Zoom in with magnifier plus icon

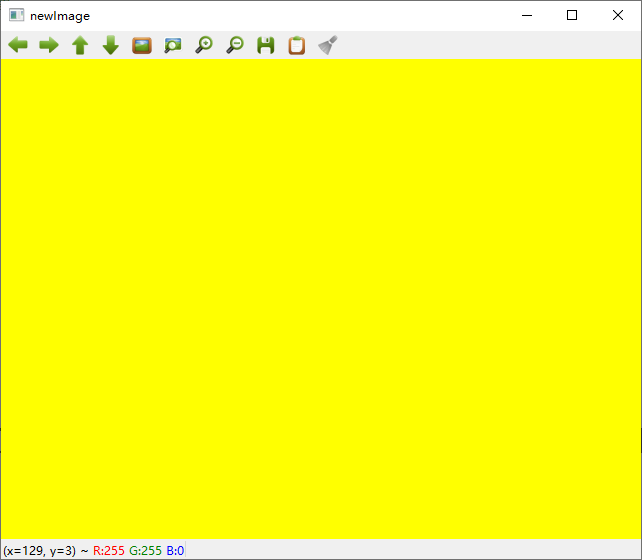coord(204,45)
